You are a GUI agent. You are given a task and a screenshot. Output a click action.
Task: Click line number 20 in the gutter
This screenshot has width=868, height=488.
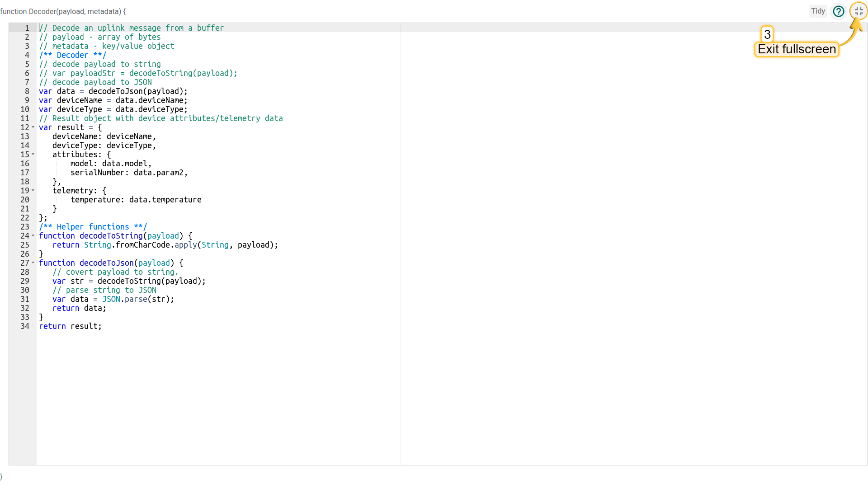25,200
